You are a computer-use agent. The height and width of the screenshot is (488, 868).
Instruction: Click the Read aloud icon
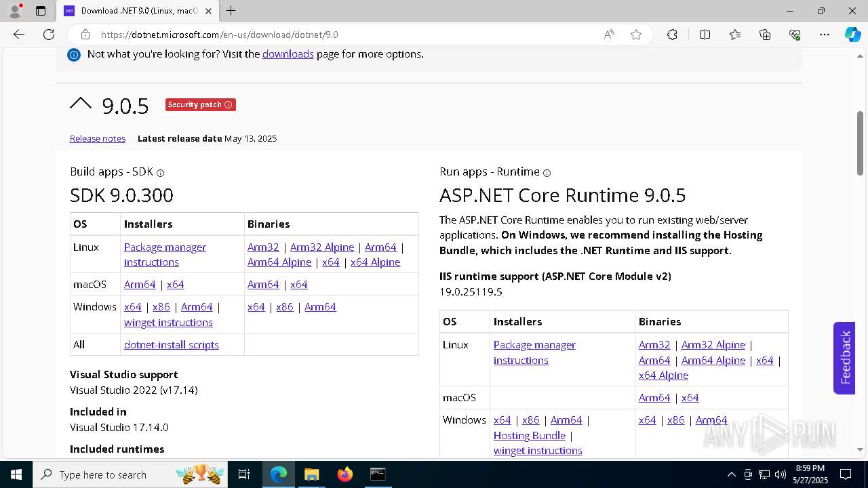609,35
